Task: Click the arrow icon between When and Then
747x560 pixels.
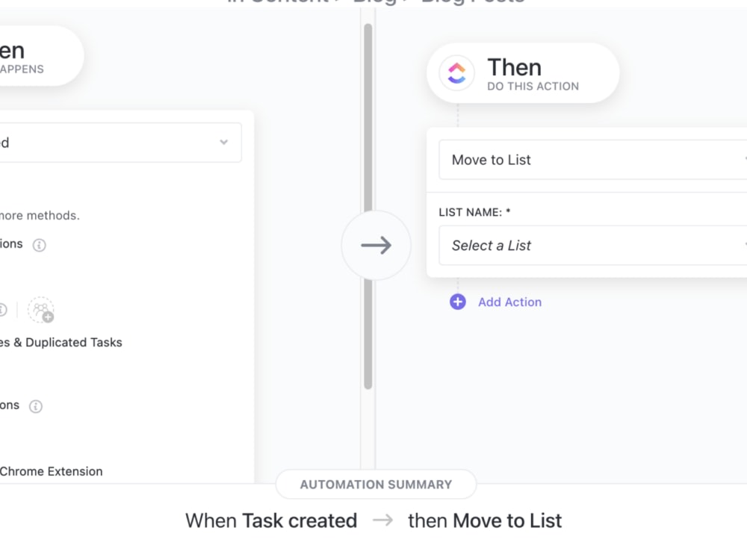Action: click(x=376, y=245)
